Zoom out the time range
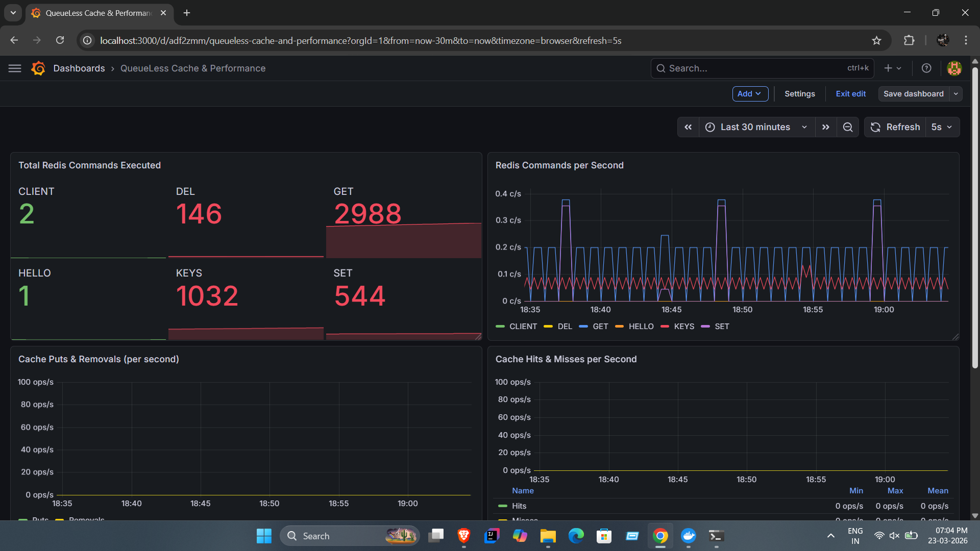Image resolution: width=980 pixels, height=551 pixels. click(x=848, y=127)
